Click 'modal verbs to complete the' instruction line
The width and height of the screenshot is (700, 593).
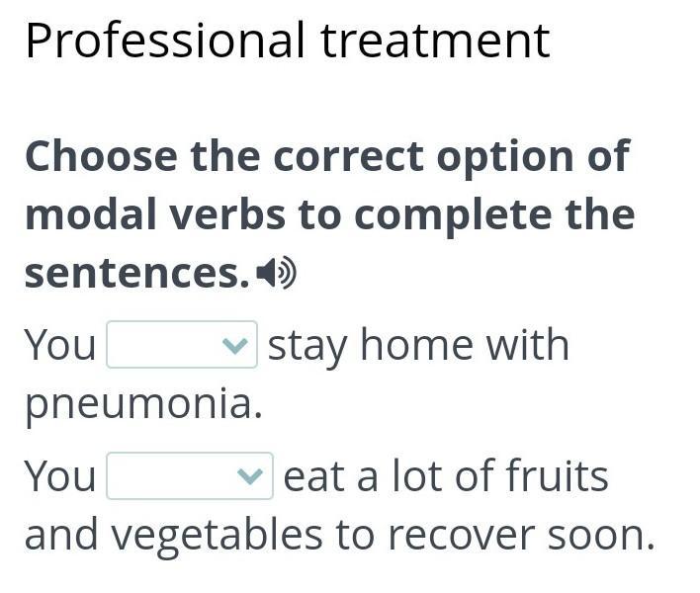pyautogui.click(x=329, y=214)
